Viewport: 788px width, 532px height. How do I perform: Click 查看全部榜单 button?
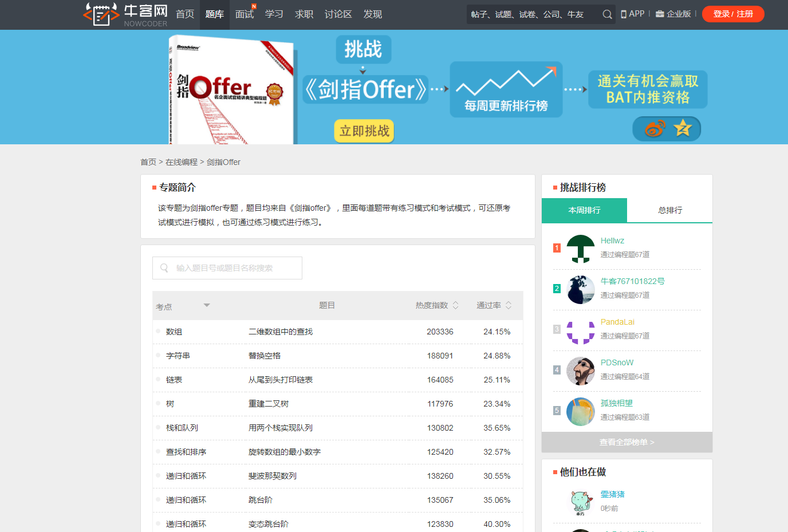coord(627,442)
